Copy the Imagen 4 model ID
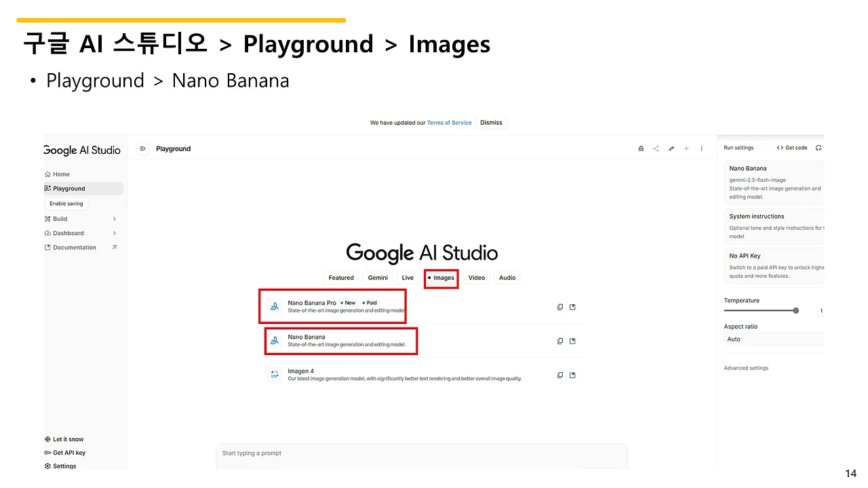This screenshot has height=488, width=868. (x=560, y=375)
